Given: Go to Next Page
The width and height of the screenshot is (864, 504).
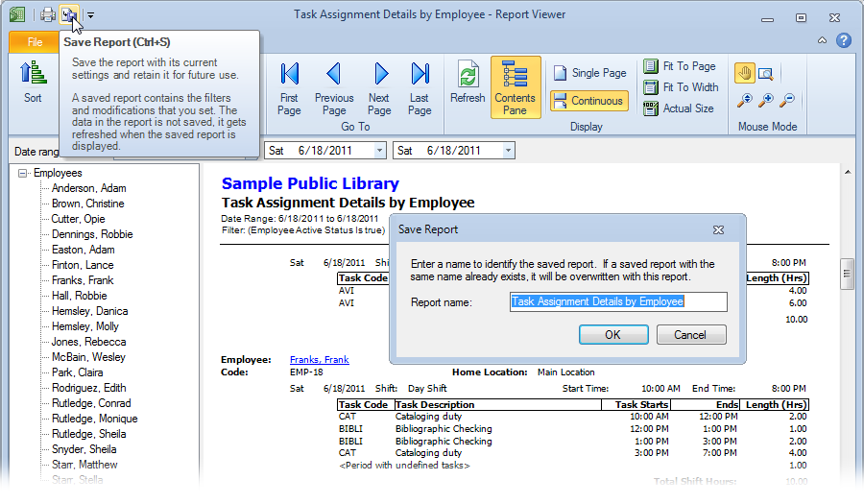Looking at the screenshot, I should click(379, 88).
